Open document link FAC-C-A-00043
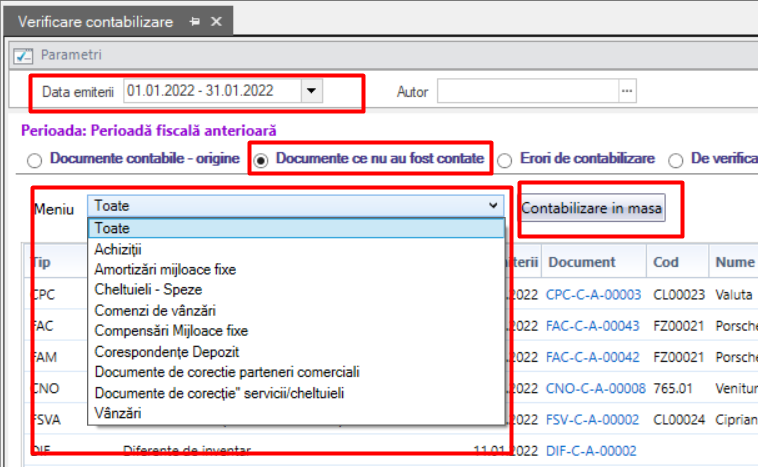The height and width of the screenshot is (467, 758). coord(592,326)
